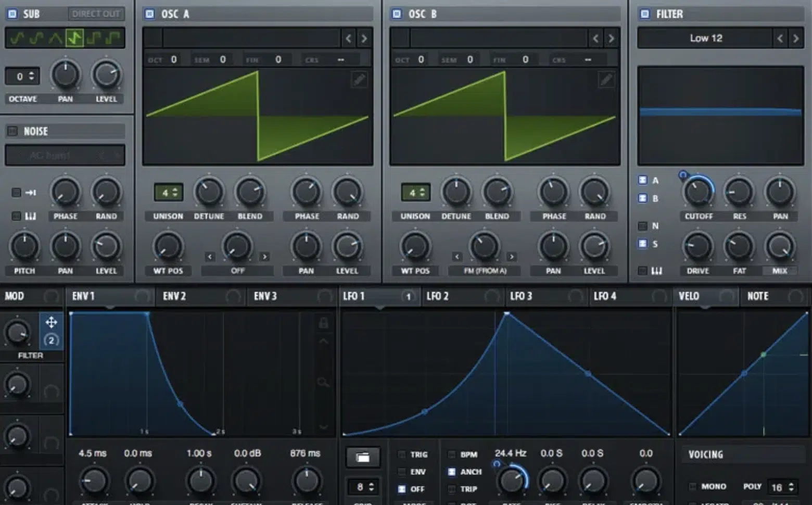Select previous OSC A warp mode
812x505 pixels.
point(210,256)
